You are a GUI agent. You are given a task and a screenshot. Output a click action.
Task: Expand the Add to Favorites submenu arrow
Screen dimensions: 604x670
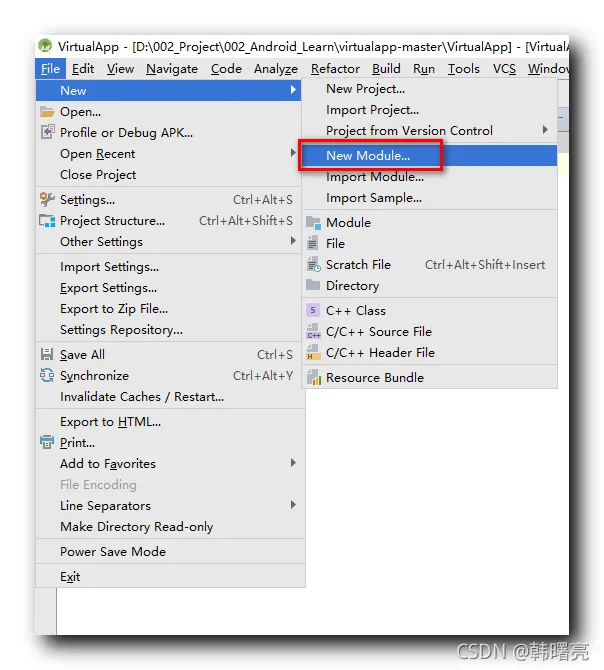(293, 463)
